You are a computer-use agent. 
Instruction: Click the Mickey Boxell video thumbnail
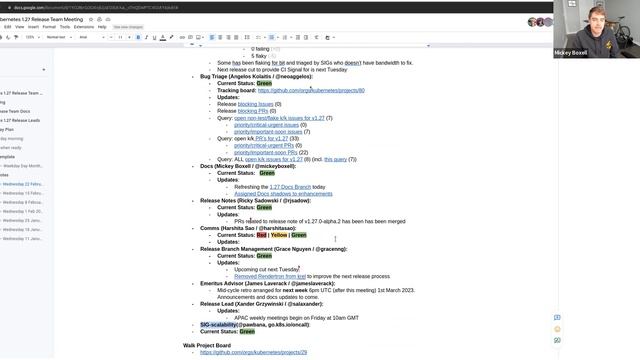point(596,29)
